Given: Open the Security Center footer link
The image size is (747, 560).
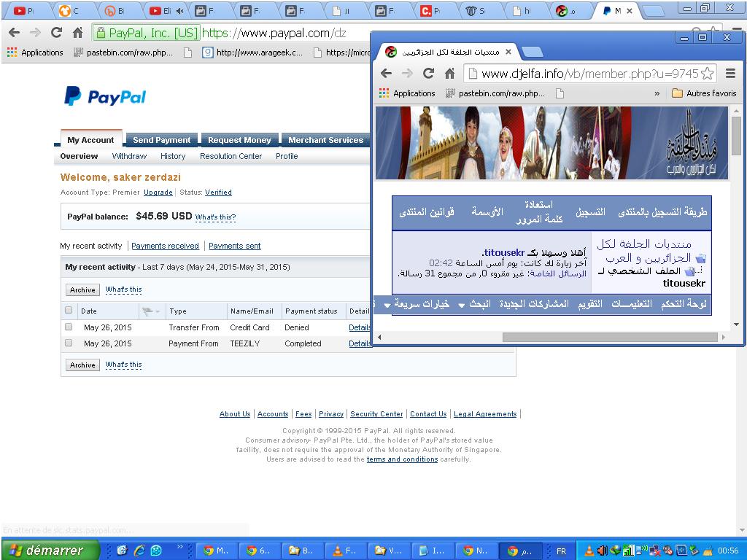Looking at the screenshot, I should [x=376, y=414].
